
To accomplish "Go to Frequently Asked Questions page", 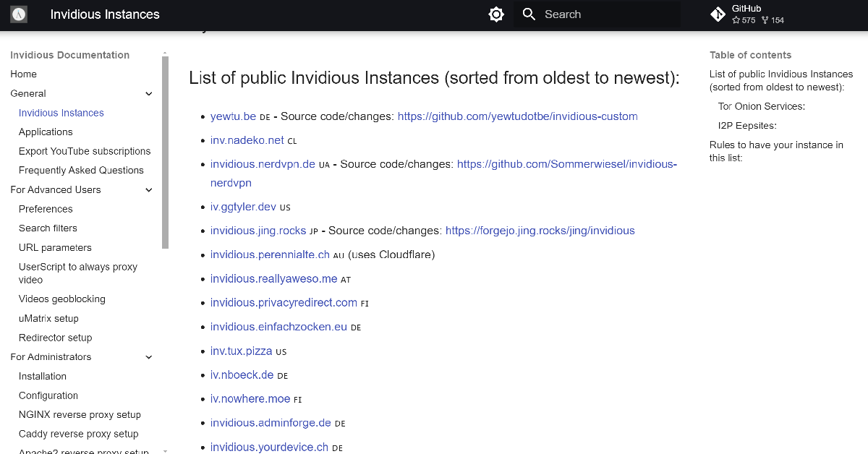I will click(81, 171).
